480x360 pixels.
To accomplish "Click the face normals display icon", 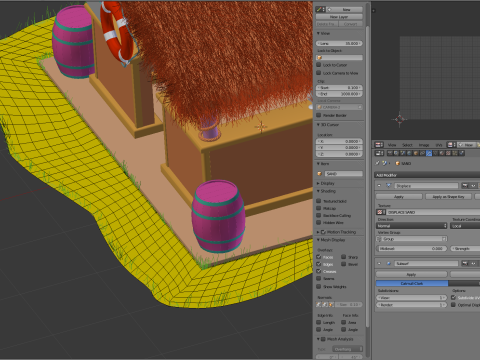I will coord(331,304).
